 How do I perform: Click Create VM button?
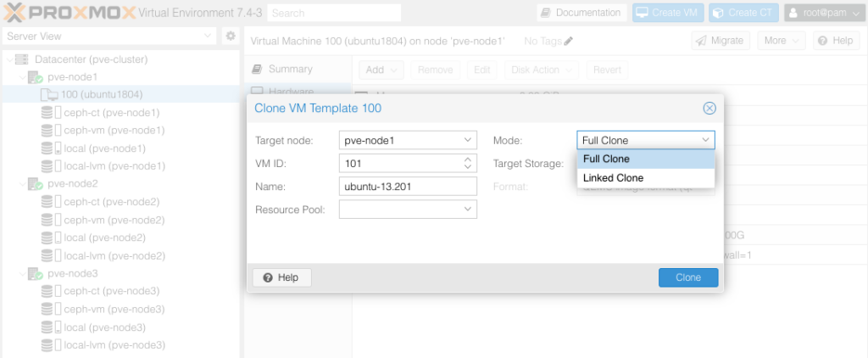point(668,13)
